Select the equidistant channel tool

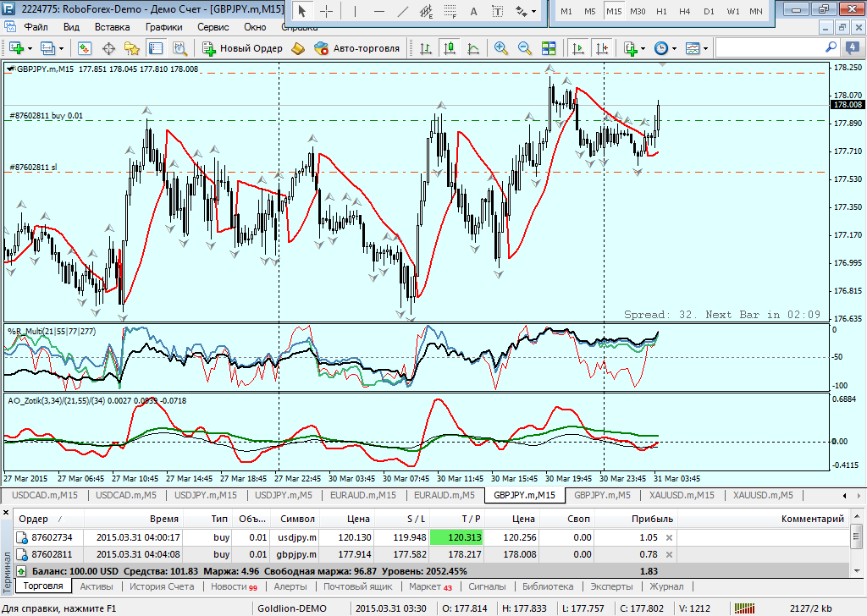[x=427, y=11]
